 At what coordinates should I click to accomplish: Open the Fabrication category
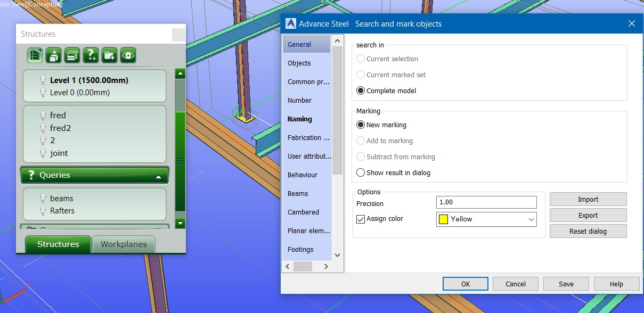[307, 137]
